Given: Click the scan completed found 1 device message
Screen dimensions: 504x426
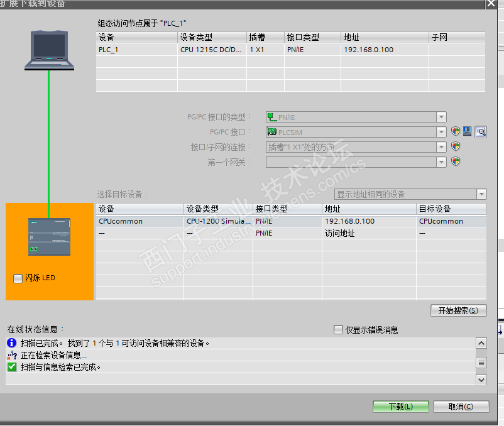Looking at the screenshot, I should pos(115,343).
